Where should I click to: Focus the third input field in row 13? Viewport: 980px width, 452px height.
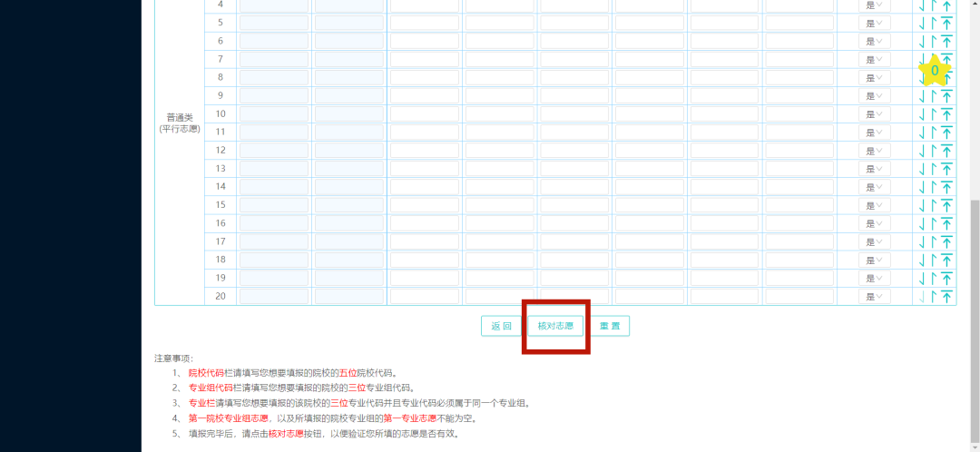(x=425, y=169)
